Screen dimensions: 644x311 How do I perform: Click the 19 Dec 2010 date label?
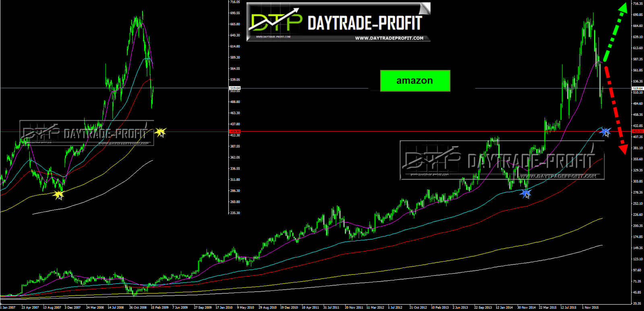[289, 308]
